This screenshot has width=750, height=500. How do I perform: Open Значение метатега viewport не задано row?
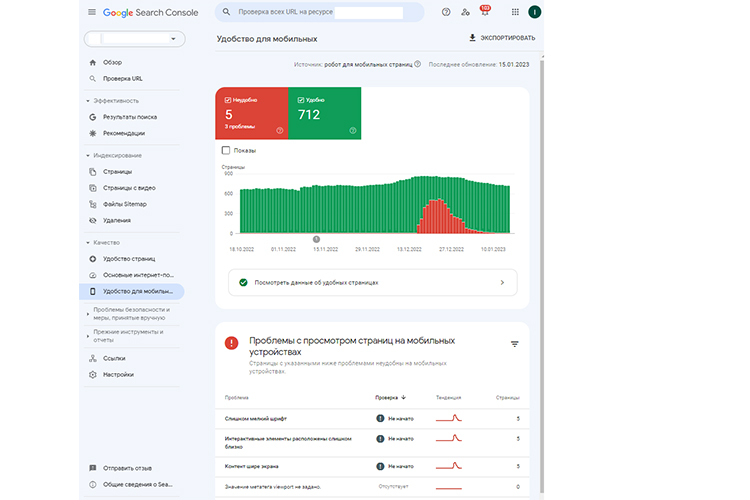(372, 487)
